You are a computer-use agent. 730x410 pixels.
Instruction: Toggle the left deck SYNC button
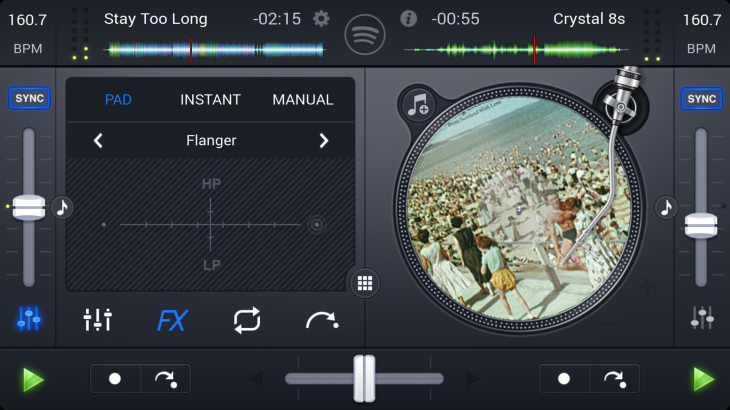point(29,98)
